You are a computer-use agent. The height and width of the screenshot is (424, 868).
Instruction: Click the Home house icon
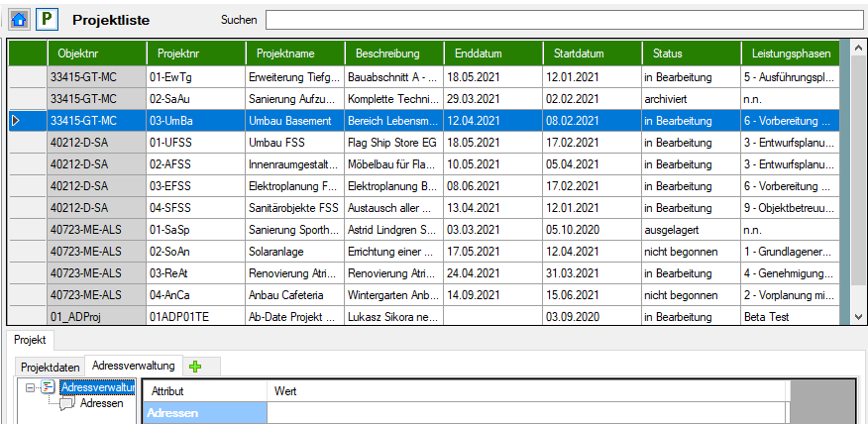click(20, 20)
